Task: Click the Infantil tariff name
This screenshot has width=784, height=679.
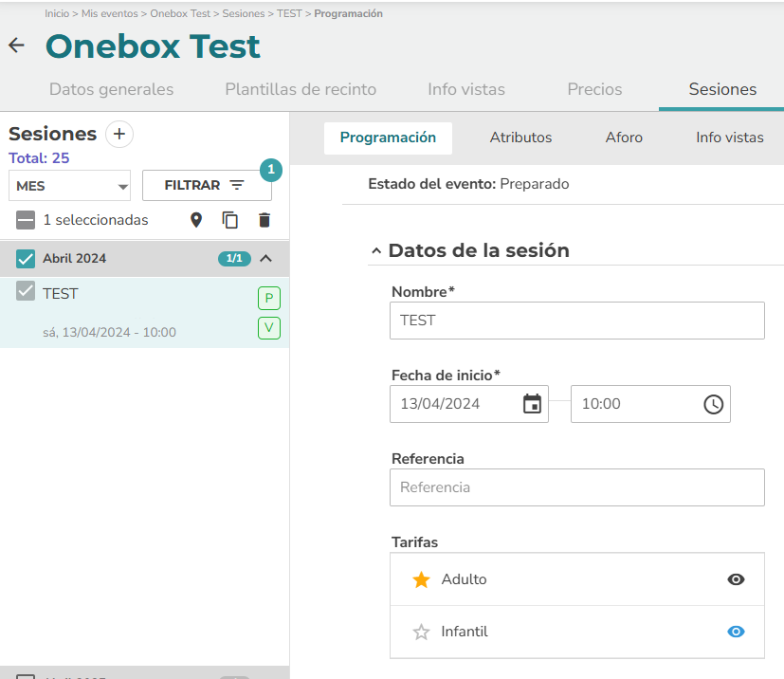Action: tap(465, 632)
